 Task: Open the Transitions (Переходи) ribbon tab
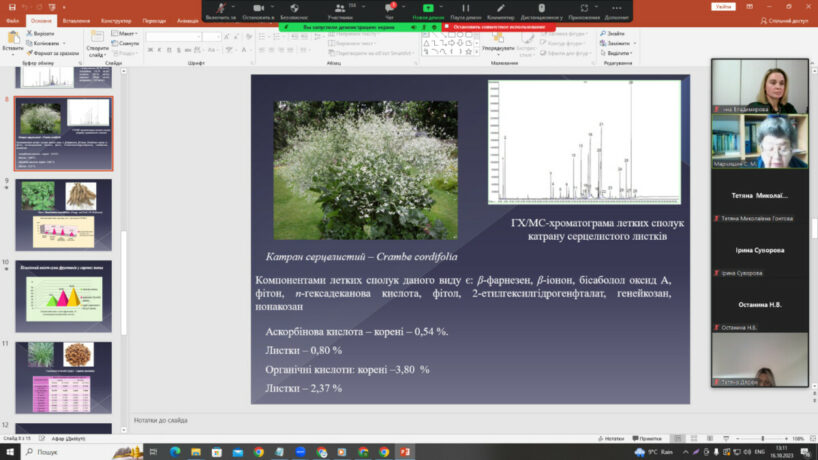point(155,20)
